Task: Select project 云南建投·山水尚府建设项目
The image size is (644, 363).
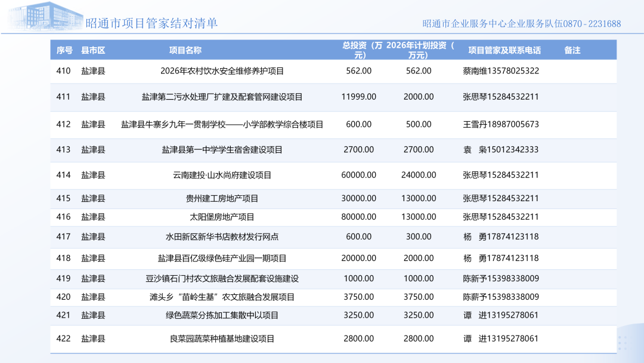Action: coord(222,176)
